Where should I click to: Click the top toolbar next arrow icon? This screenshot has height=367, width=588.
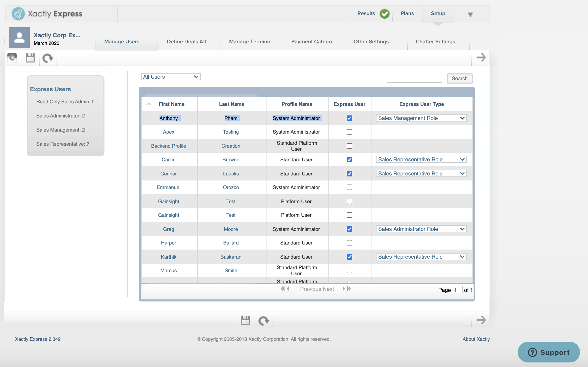[481, 57]
